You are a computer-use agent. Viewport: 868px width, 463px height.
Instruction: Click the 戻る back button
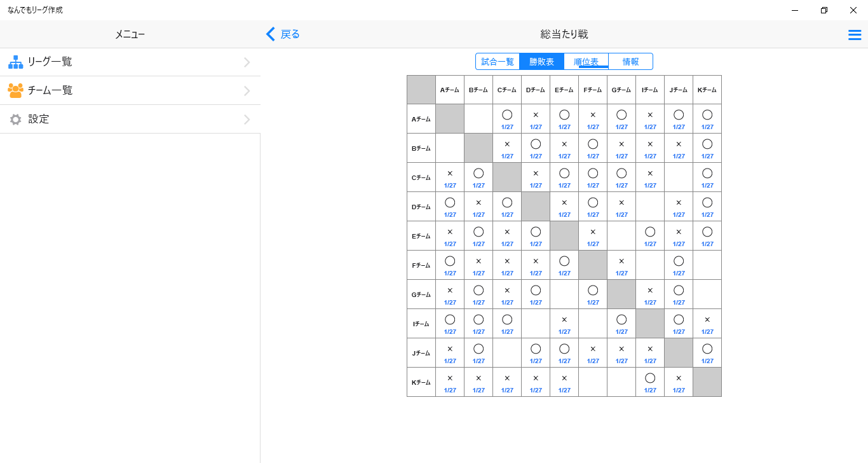click(281, 34)
